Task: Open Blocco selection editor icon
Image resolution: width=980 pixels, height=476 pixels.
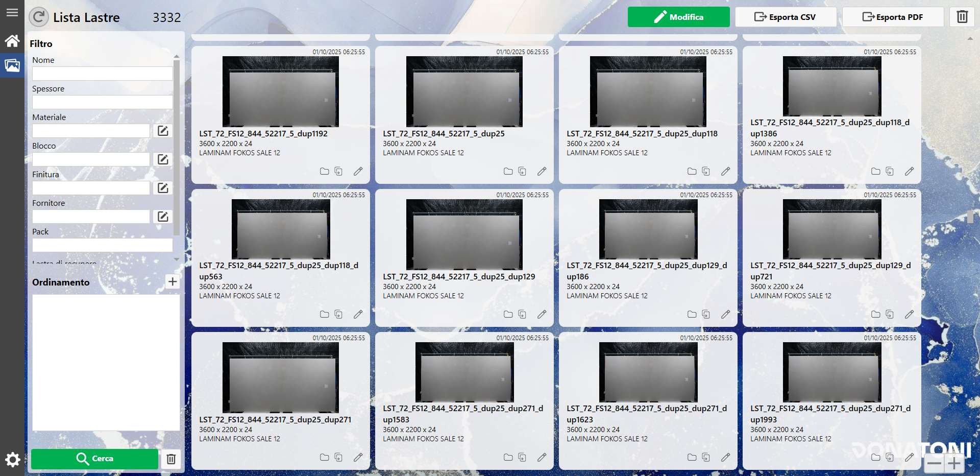Action: click(163, 159)
